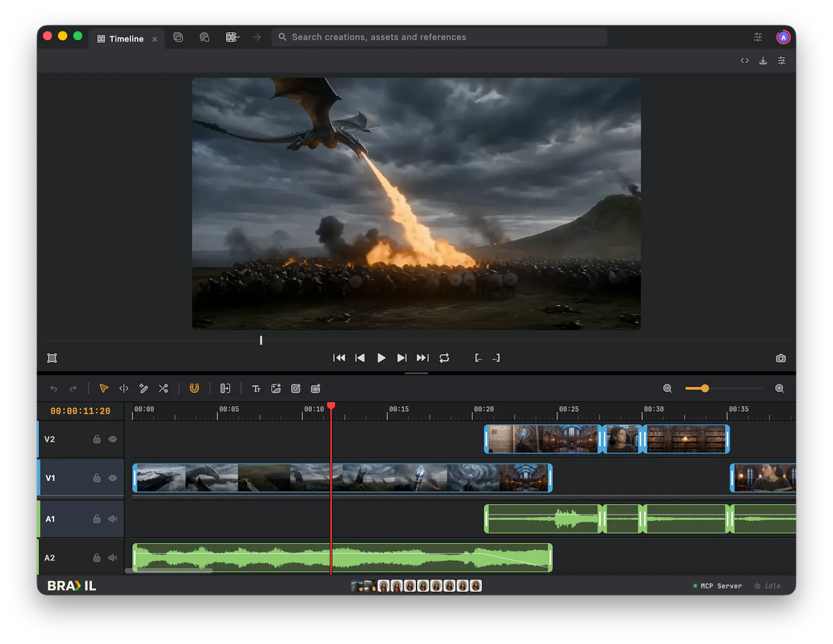
Task: Select the A2 audio waveform clip
Action: 343,558
